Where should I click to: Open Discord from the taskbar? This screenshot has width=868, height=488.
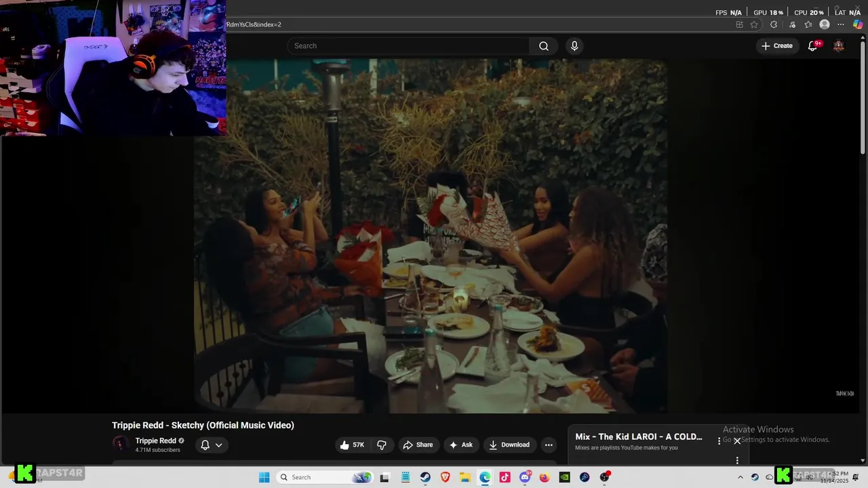click(525, 477)
